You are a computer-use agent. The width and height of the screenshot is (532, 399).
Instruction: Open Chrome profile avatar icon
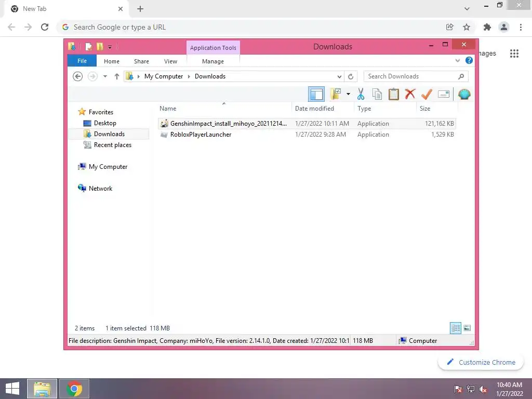(x=504, y=27)
